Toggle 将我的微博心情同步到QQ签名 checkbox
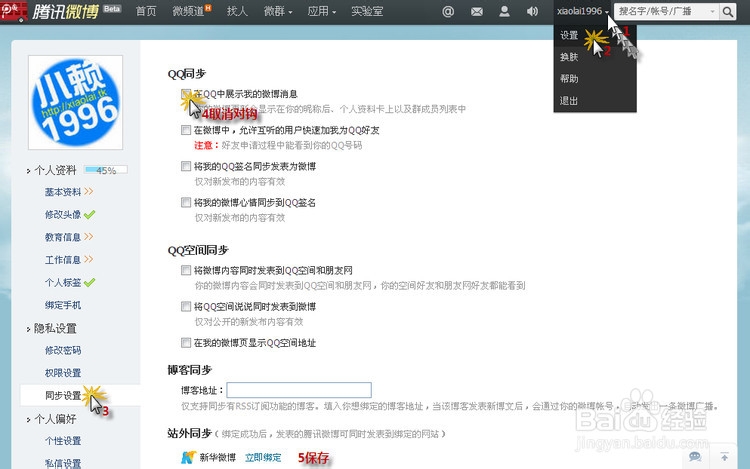Image resolution: width=750 pixels, height=469 pixels. click(186, 203)
